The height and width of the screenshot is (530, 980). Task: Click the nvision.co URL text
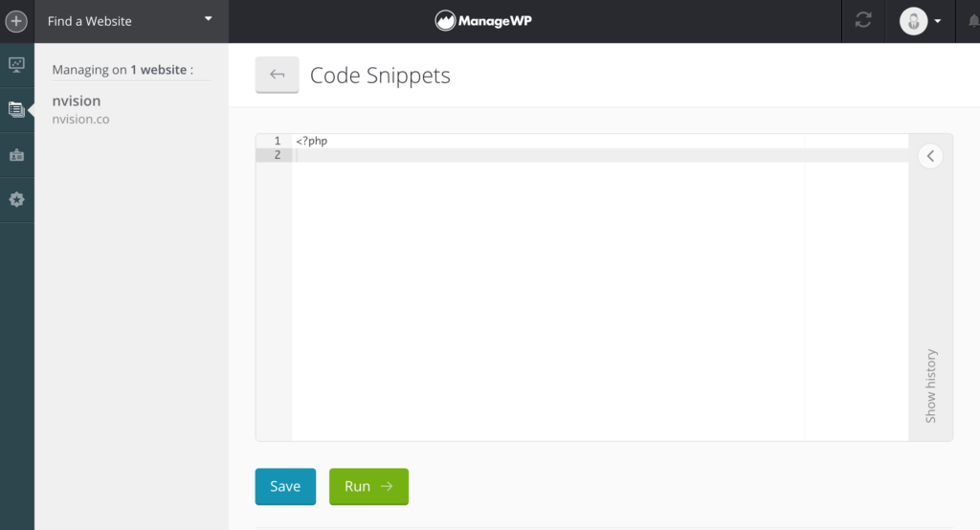pyautogui.click(x=80, y=119)
